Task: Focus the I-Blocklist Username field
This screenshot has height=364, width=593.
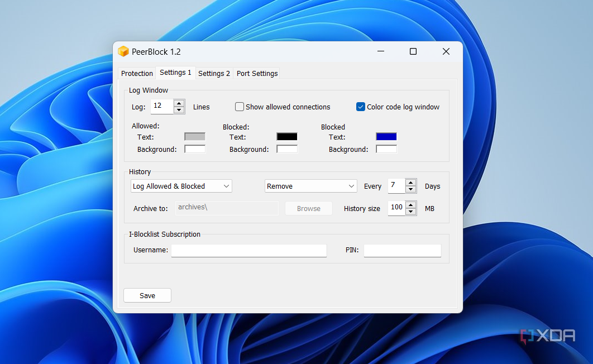Action: tap(248, 250)
